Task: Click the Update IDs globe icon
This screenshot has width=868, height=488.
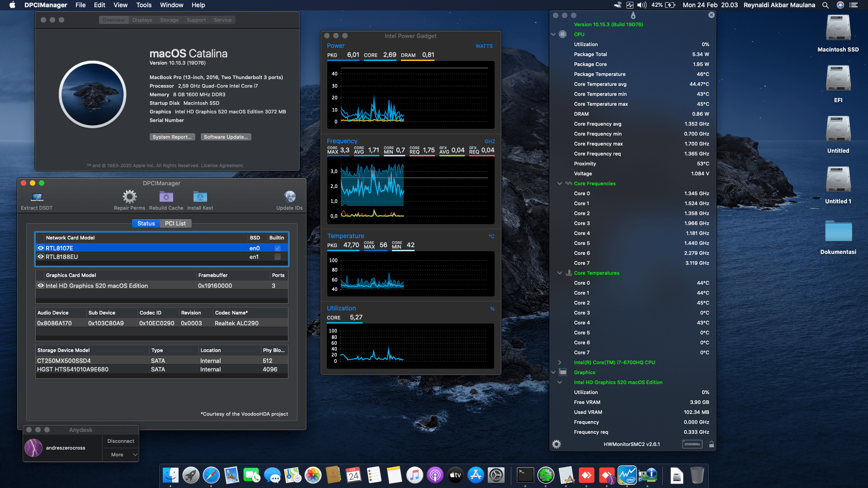Action: click(289, 197)
